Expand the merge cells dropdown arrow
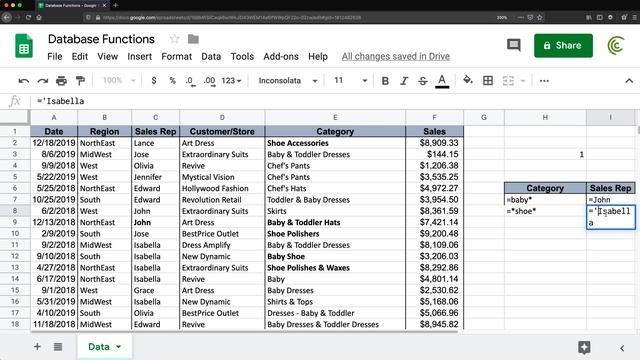640x360 pixels. (523, 81)
